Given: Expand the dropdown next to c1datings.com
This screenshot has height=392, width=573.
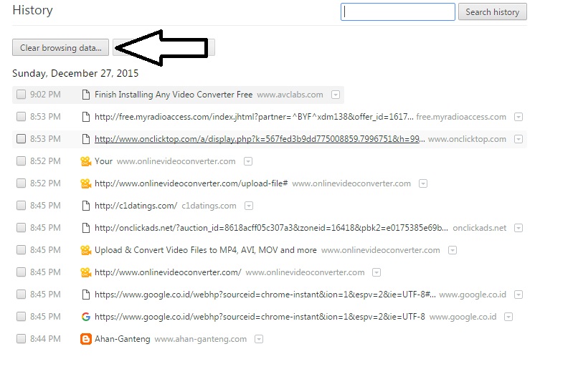Looking at the screenshot, I should click(x=249, y=206).
